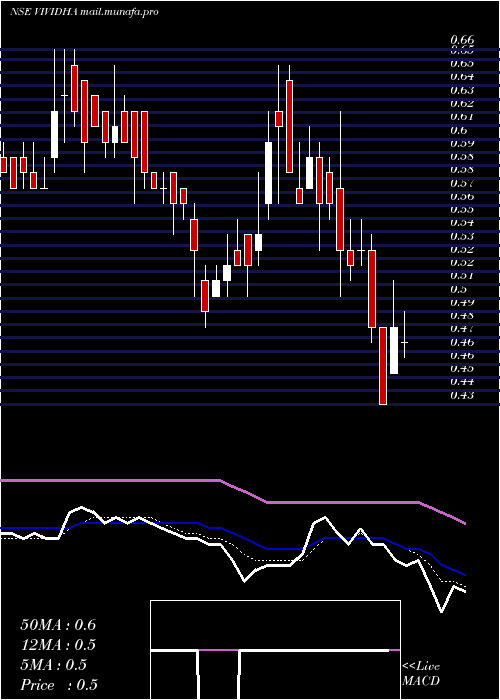The image size is (500, 700).
Task: Select the 12MA : 0.5 readout
Action: point(58,645)
